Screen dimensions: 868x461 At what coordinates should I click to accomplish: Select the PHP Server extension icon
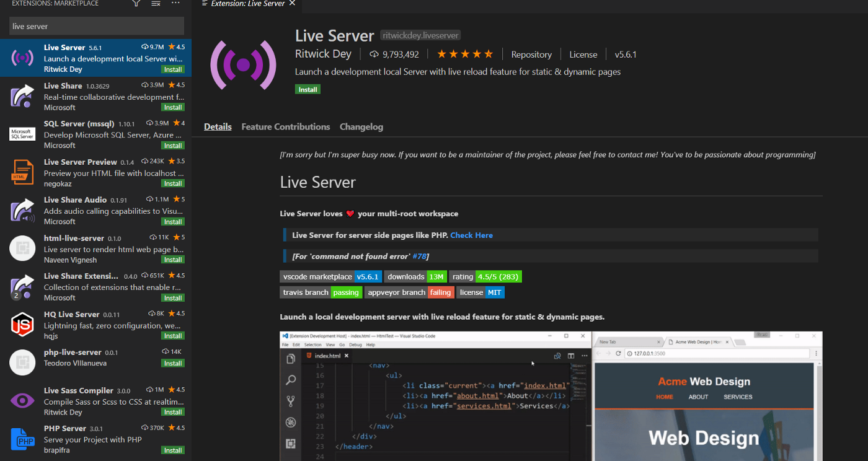click(22, 439)
